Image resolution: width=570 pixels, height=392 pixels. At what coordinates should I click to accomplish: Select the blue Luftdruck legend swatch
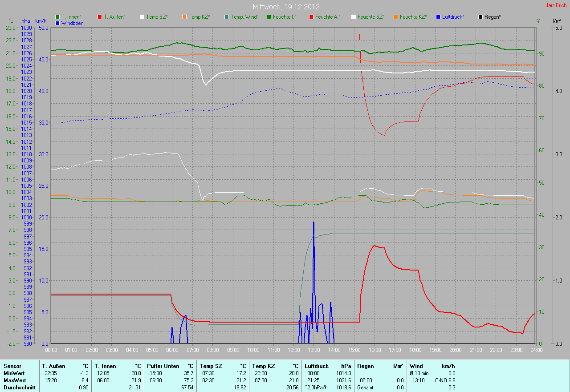pos(438,17)
